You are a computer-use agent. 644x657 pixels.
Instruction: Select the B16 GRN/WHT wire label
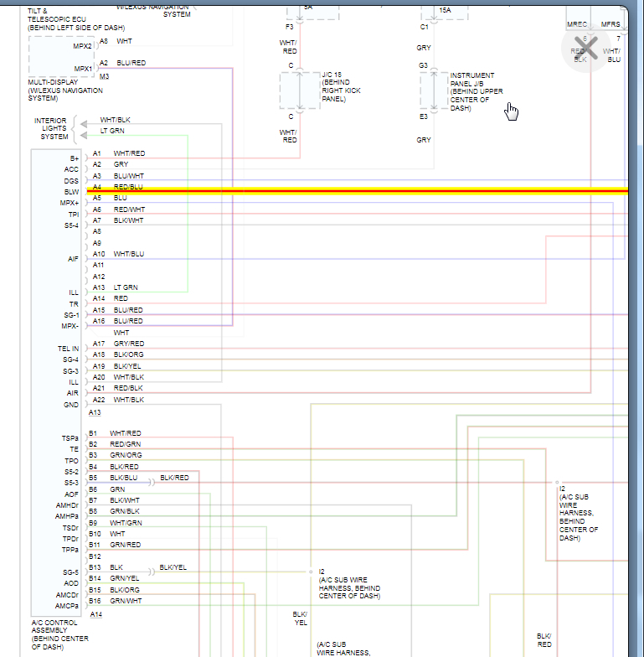[126, 601]
